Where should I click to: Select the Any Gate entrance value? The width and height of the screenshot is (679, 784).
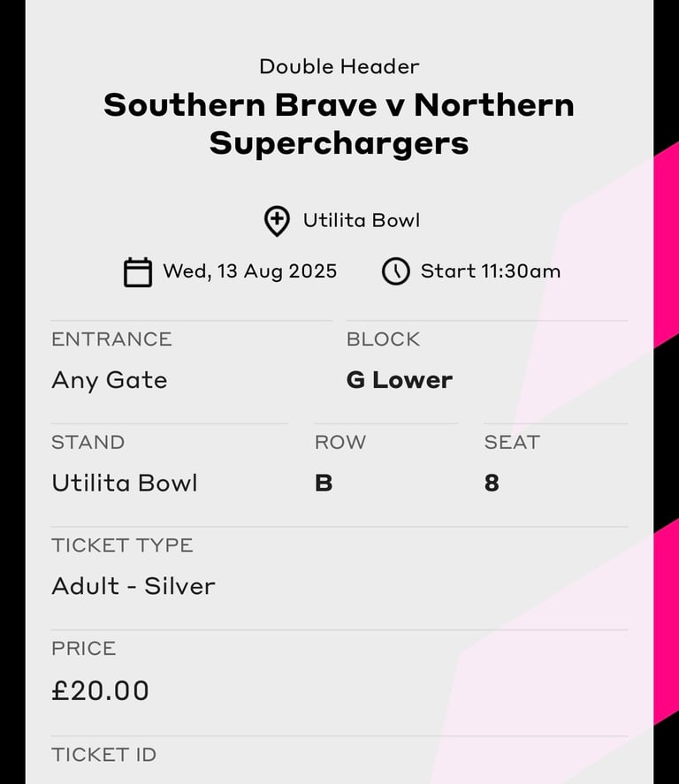click(x=110, y=380)
